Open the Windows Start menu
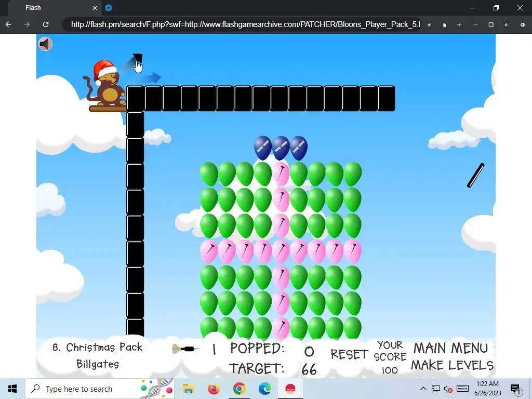This screenshot has height=399, width=532. pyautogui.click(x=12, y=389)
